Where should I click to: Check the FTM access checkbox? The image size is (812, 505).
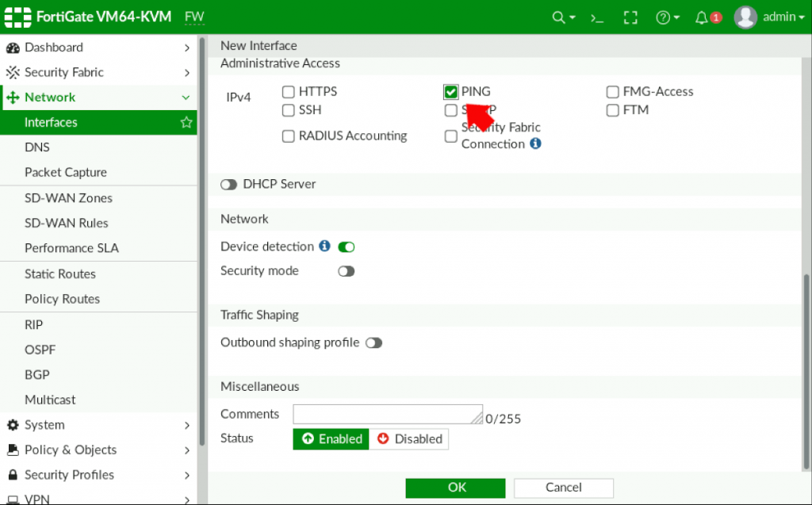tap(613, 110)
